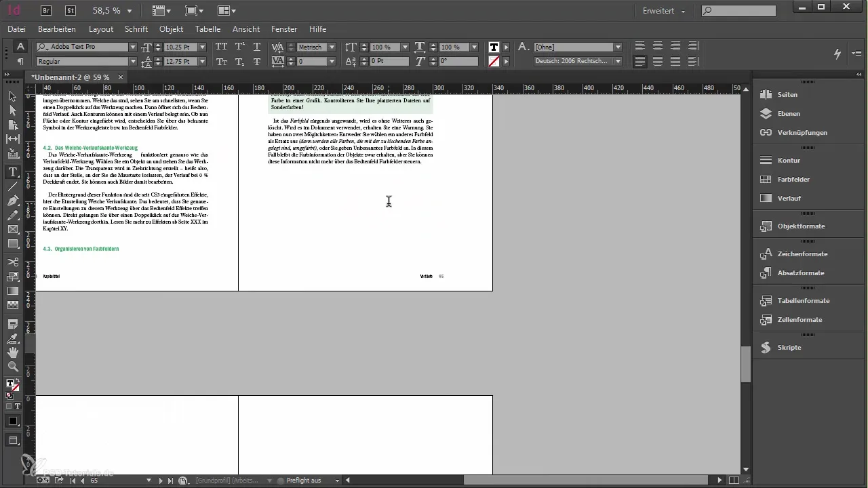Select the Pen tool
This screenshot has height=488, width=868.
pyautogui.click(x=13, y=201)
